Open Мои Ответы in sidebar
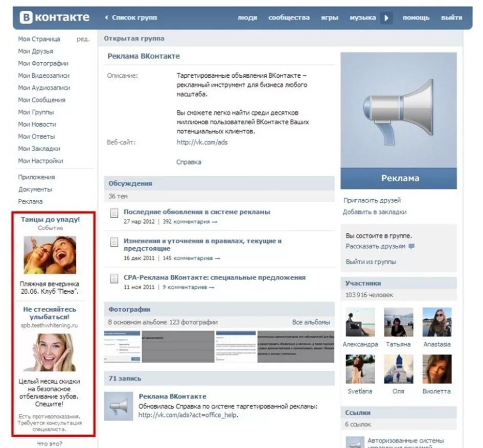The height and width of the screenshot is (448, 483). tap(36, 136)
